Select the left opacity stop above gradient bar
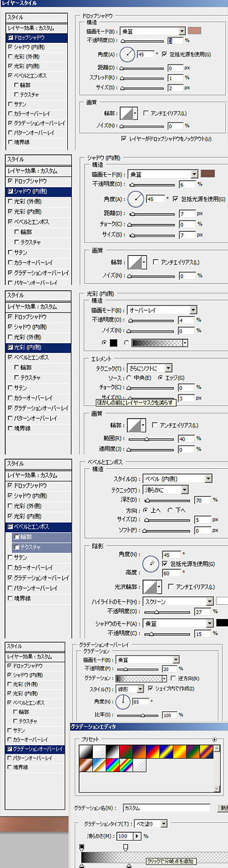The width and height of the screenshot is (228, 868). click(x=82, y=849)
